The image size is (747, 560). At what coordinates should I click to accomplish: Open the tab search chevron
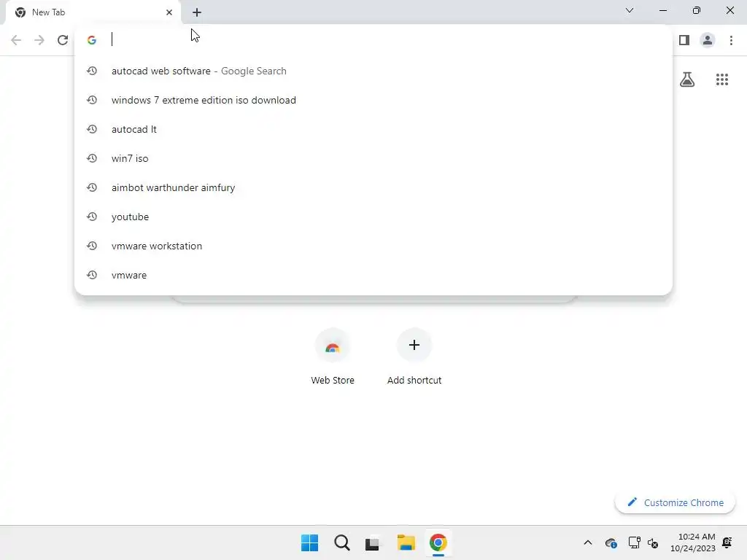pyautogui.click(x=630, y=10)
